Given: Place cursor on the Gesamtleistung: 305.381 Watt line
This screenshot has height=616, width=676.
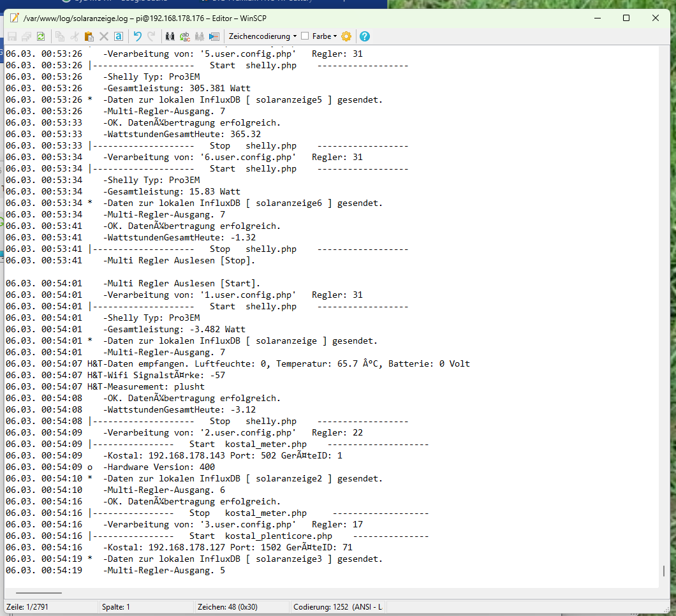Looking at the screenshot, I should tap(178, 89).
